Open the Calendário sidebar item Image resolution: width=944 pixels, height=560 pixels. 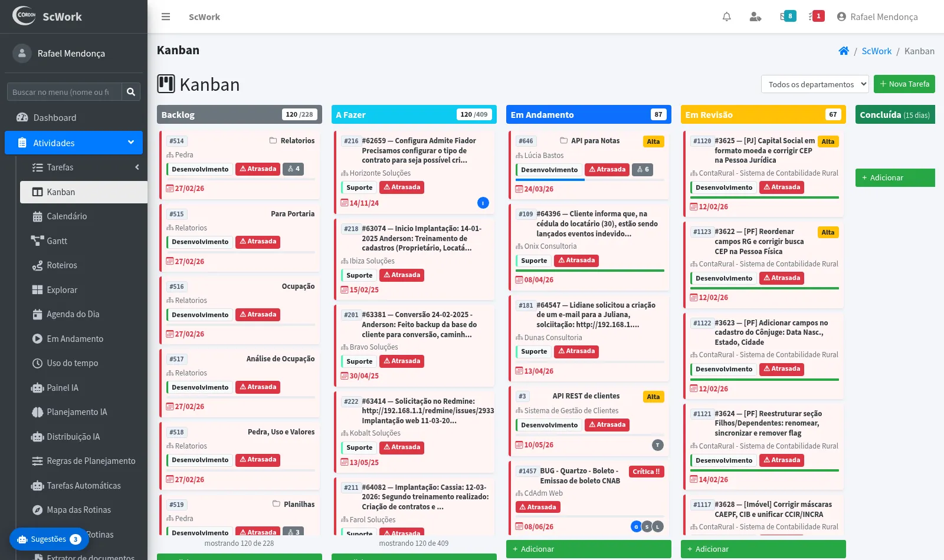point(84,216)
